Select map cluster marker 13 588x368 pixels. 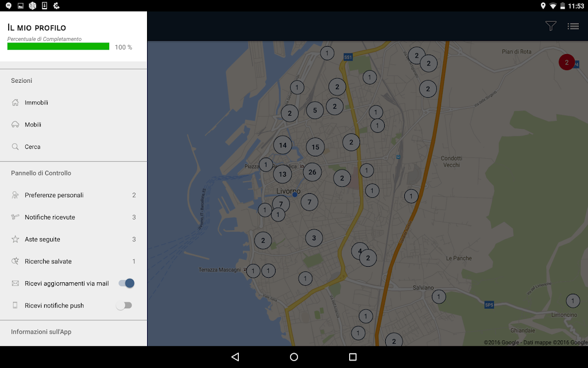(x=283, y=174)
